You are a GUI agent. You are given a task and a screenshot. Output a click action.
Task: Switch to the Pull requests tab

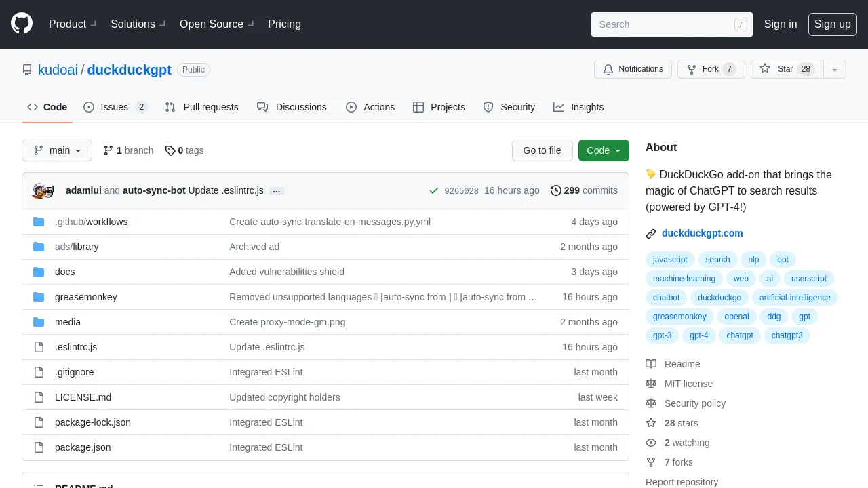201,107
